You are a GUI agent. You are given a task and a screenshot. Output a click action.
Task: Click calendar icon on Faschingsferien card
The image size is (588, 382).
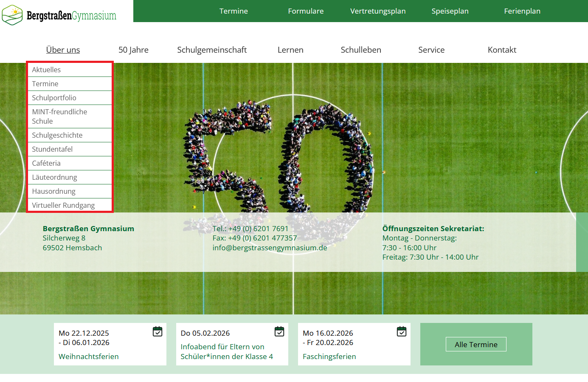tap(402, 331)
